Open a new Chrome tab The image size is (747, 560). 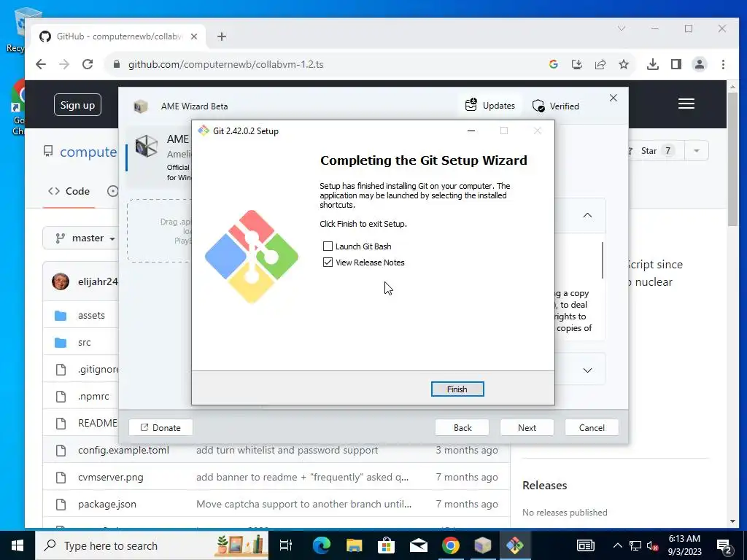[222, 36]
